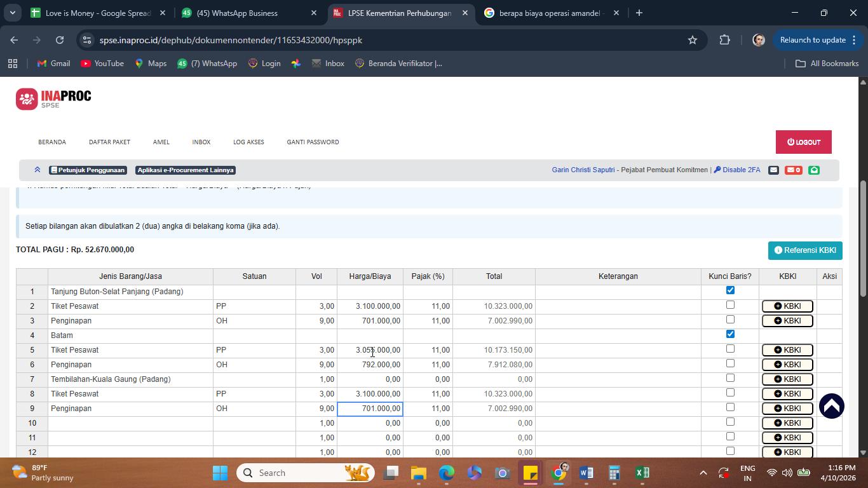Uncheck Kunci Baris for Tanjung Buton-Selat Panjang row

(730, 290)
